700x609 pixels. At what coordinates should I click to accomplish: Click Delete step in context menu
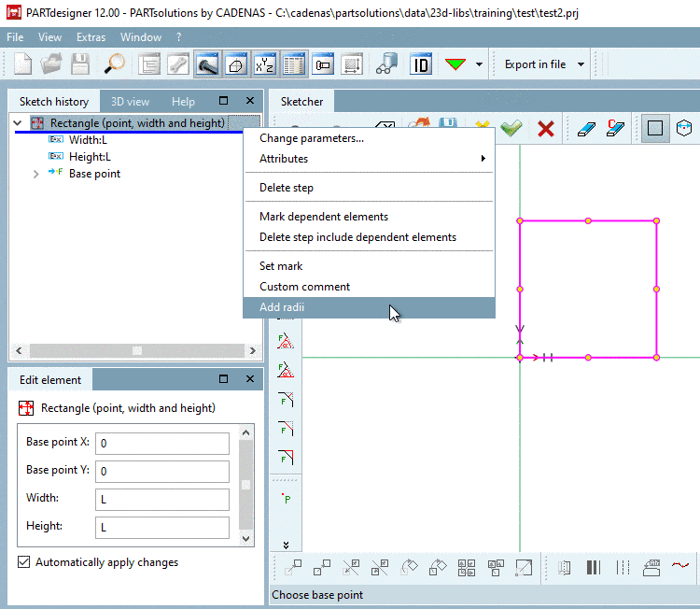[x=287, y=188]
